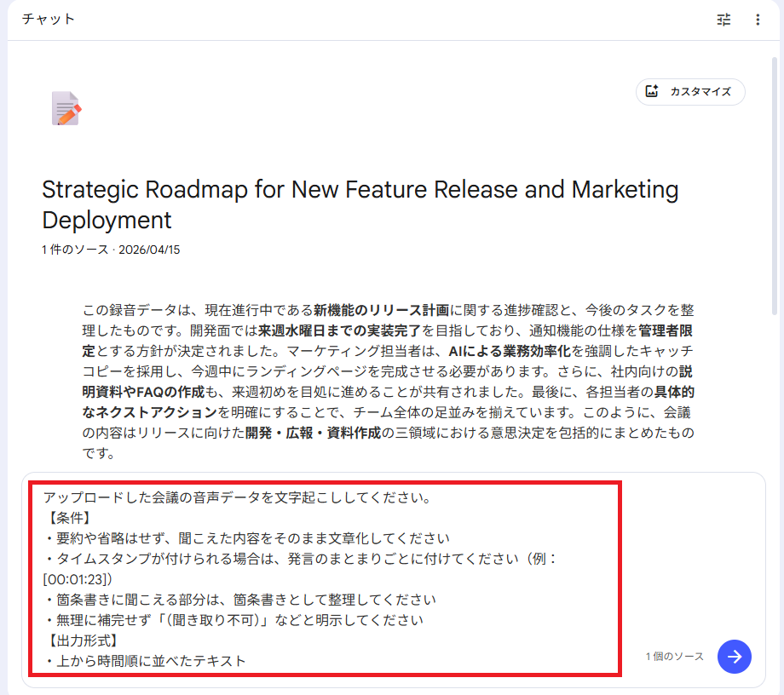This screenshot has width=784, height=695.
Task: Submit the prompt with the blue arrow button
Action: coord(734,656)
